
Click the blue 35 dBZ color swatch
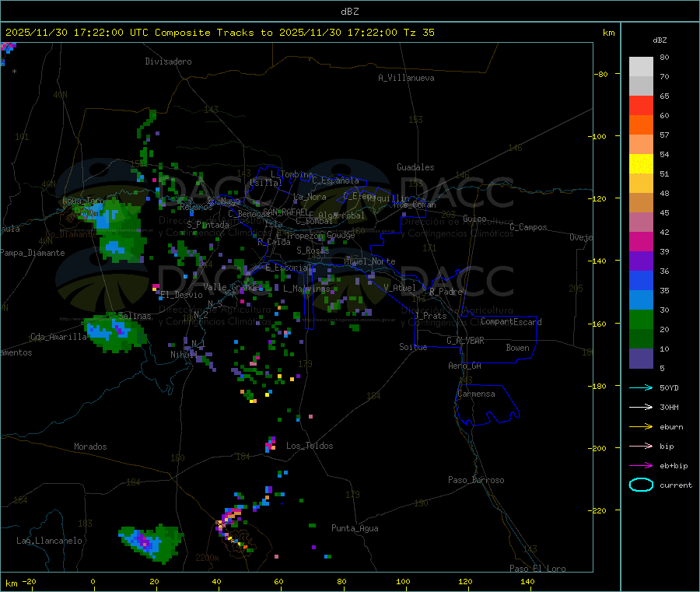(641, 280)
